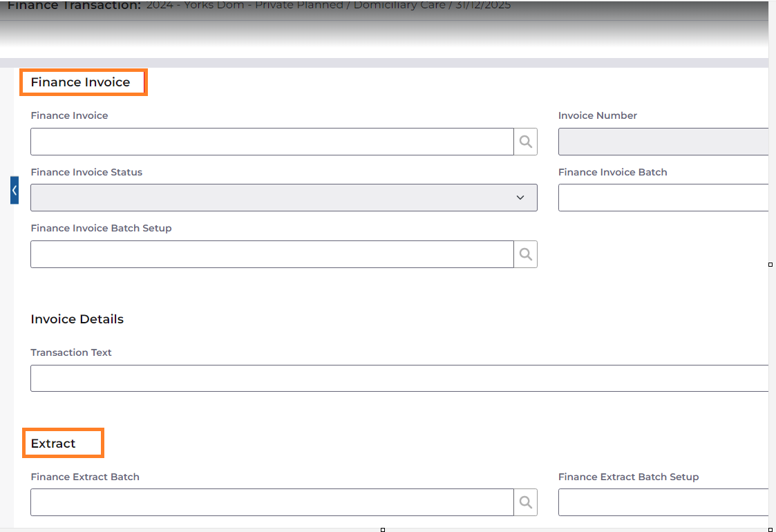Click the Finance Invoice Batch label
Image resolution: width=776 pixels, height=532 pixels.
[x=613, y=172]
